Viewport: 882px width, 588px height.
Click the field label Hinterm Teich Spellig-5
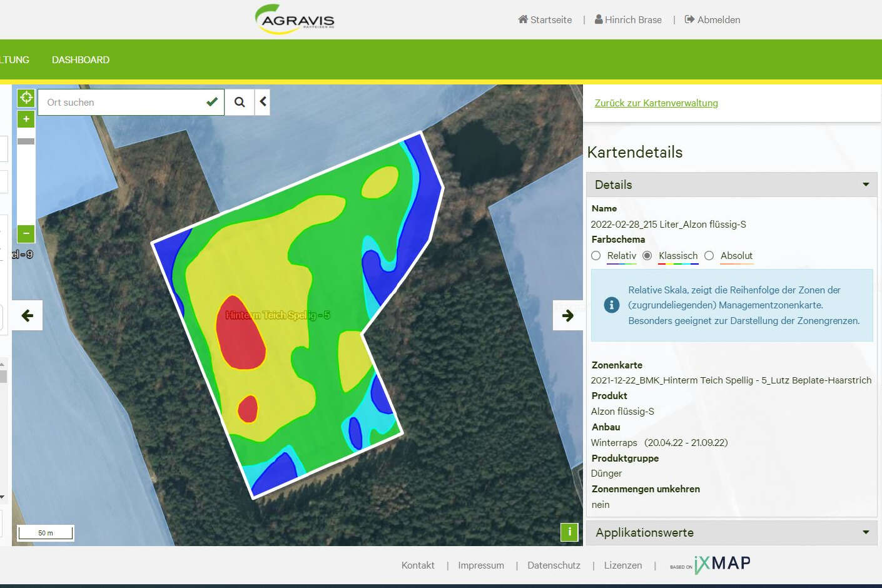click(278, 315)
